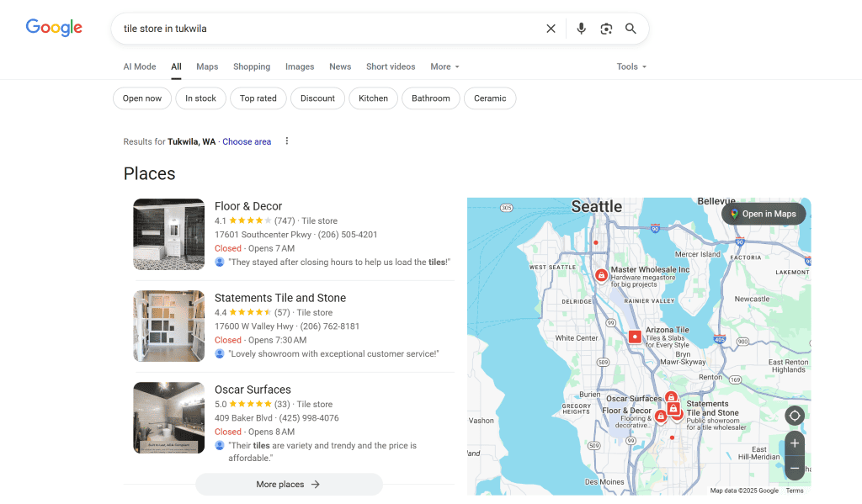Center the map on your current location

click(x=794, y=416)
